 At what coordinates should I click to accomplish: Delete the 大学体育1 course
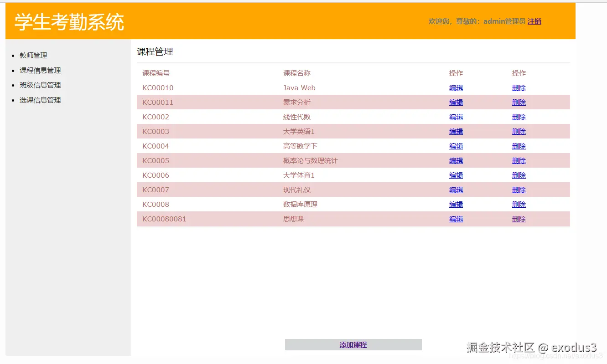(519, 175)
